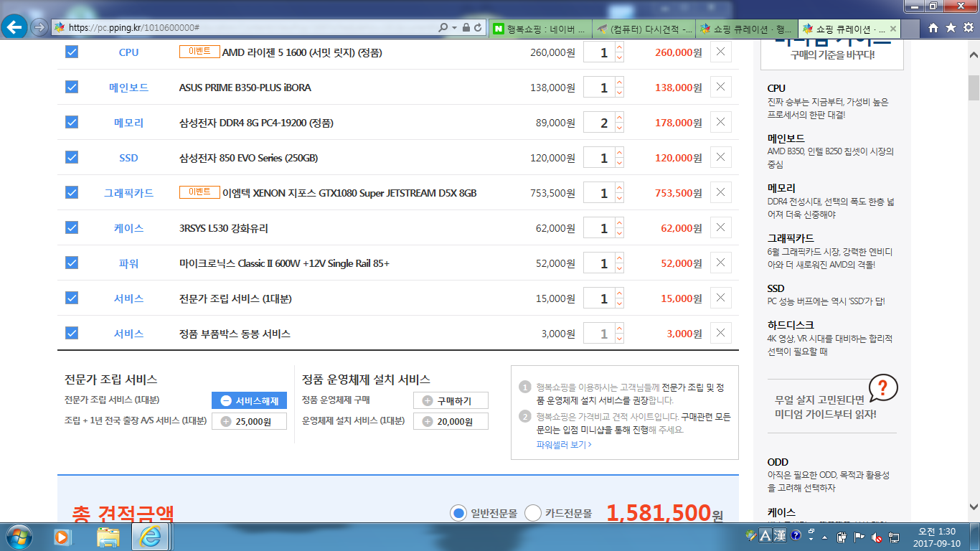Click the refresh page icon
The image size is (980, 551).
479,27
